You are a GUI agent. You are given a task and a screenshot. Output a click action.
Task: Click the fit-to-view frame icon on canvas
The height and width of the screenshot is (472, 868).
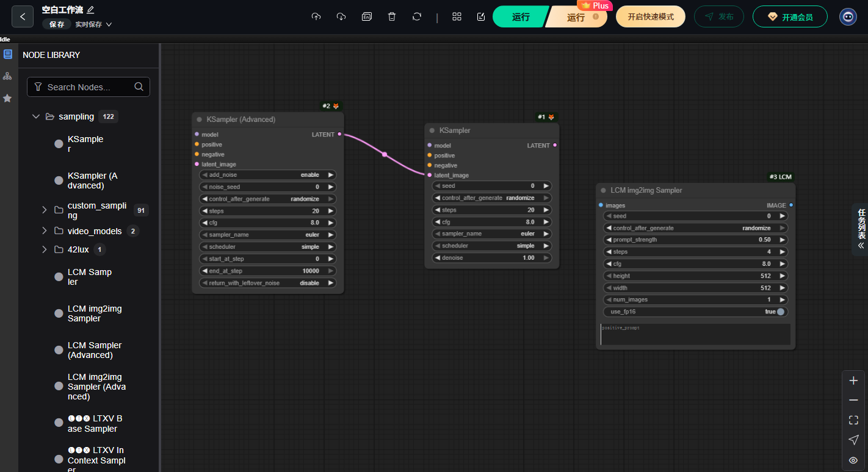tap(853, 420)
